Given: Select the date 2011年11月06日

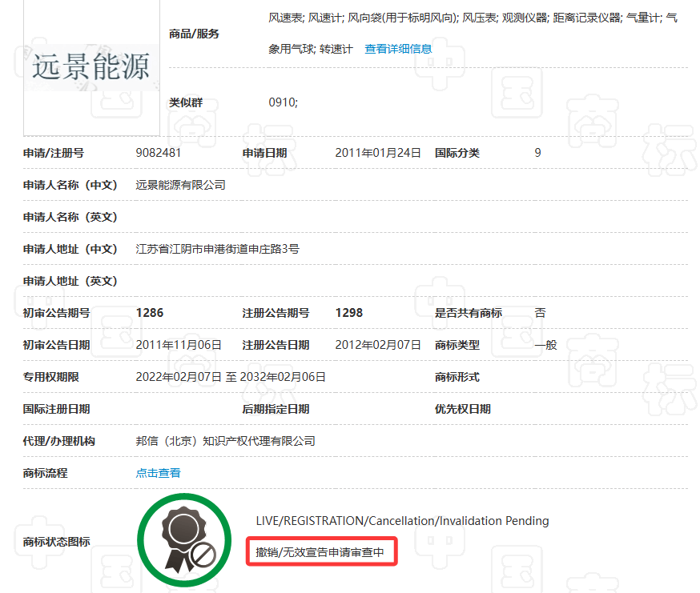Looking at the screenshot, I should coord(179,345).
